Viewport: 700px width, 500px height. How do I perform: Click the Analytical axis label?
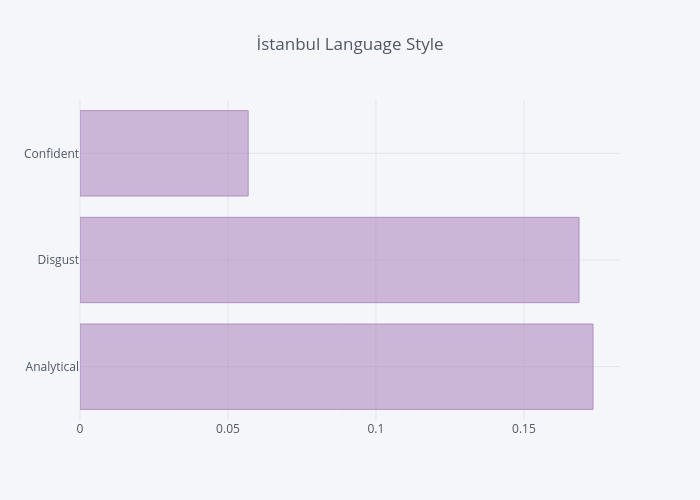pyautogui.click(x=52, y=367)
